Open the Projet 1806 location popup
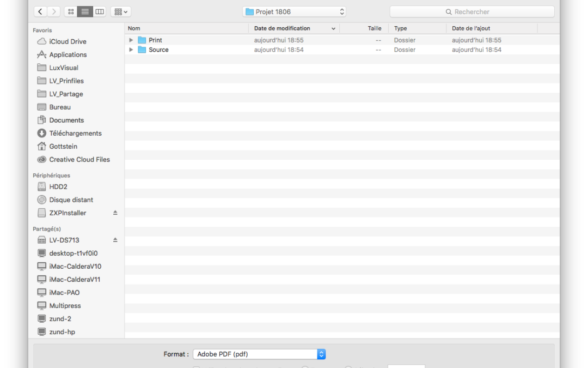Viewport: 588px width, 368px height. pos(294,11)
